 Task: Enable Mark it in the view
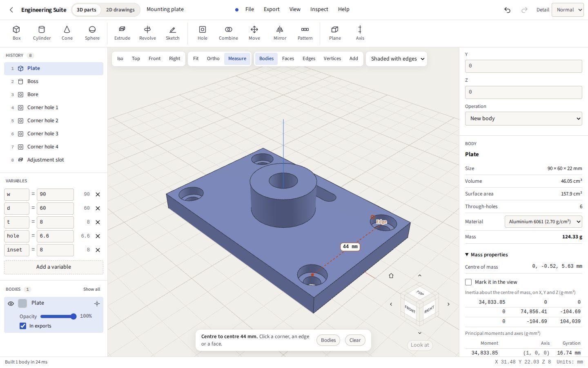click(x=468, y=282)
